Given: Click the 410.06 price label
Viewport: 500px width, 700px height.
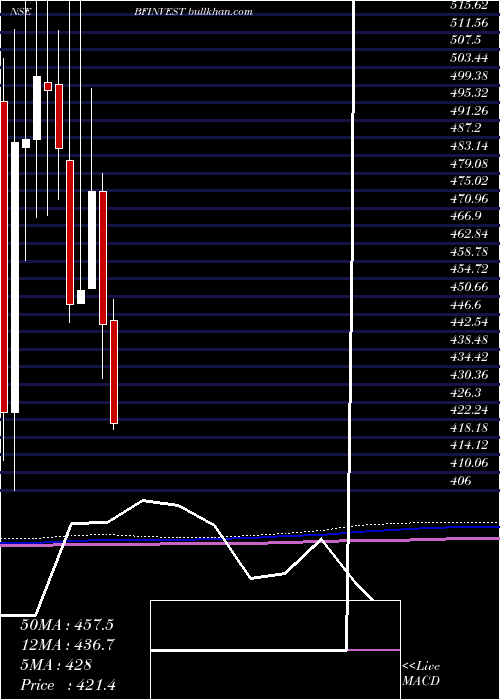Looking at the screenshot, I should [x=469, y=462].
